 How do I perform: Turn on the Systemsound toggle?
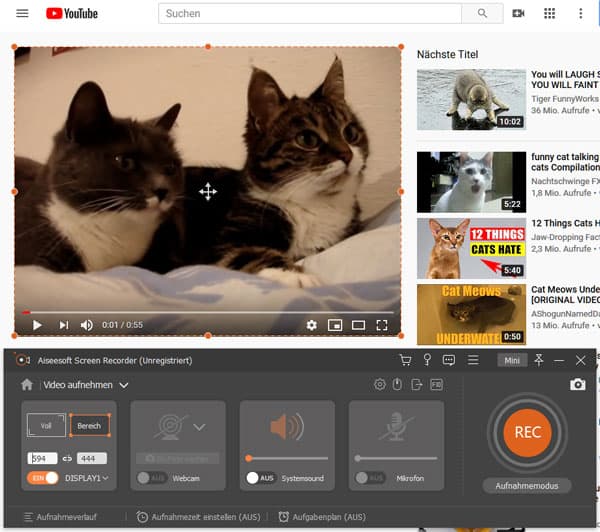(260, 478)
